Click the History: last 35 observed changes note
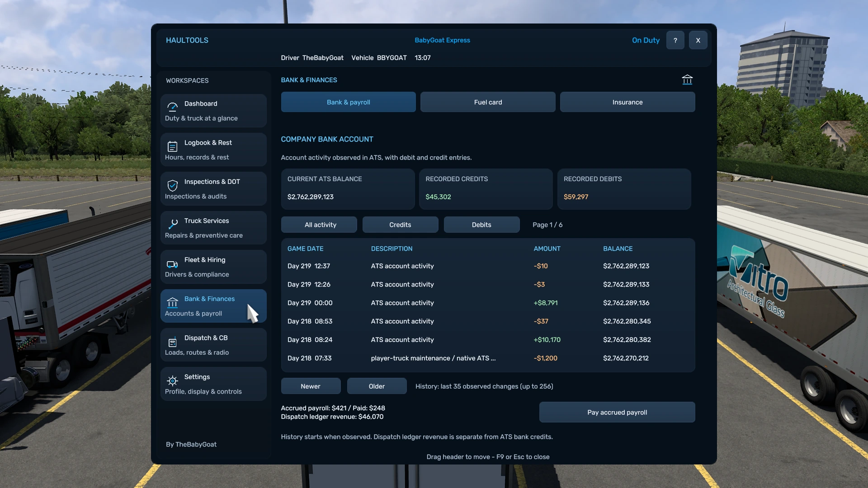The image size is (868, 488). 484,386
